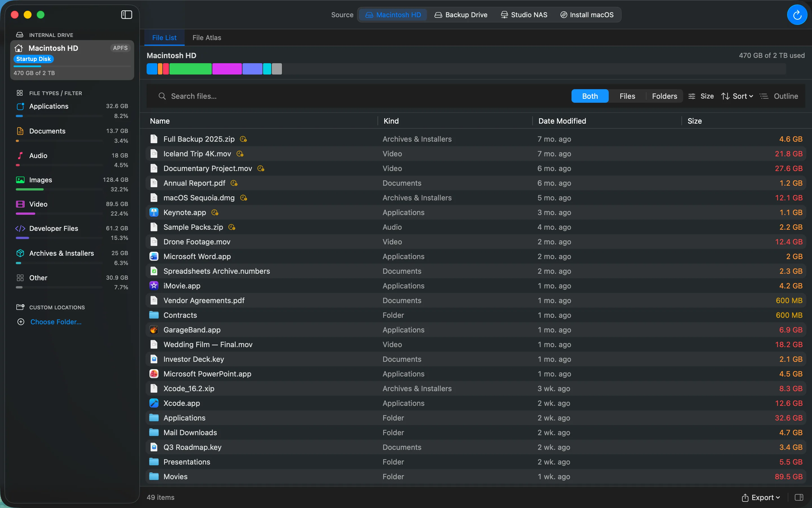Click the purple Developer Files usage segment
Screen dimensions: 812x508
252,69
